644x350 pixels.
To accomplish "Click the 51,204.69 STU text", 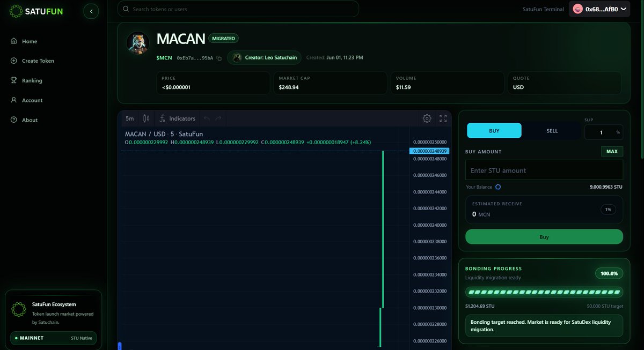I will (x=480, y=307).
